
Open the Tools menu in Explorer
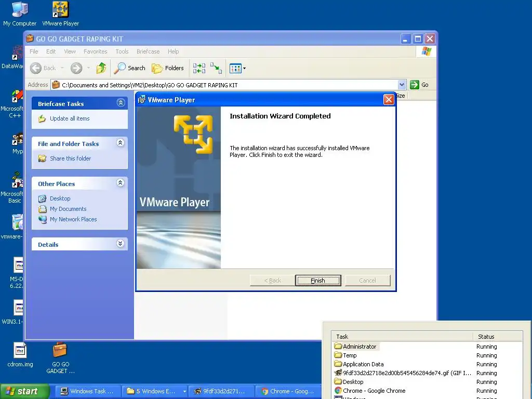click(x=122, y=51)
